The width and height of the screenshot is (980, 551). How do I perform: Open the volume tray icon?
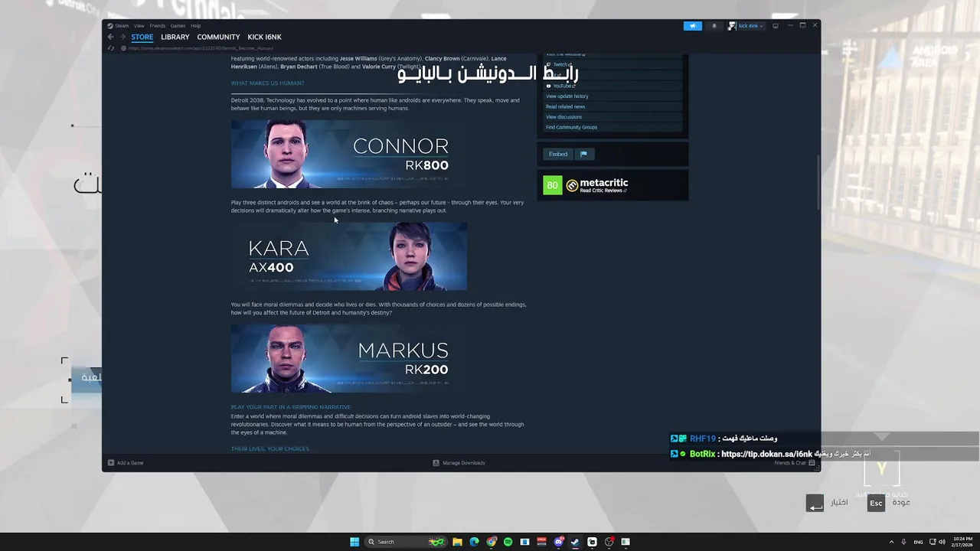942,542
